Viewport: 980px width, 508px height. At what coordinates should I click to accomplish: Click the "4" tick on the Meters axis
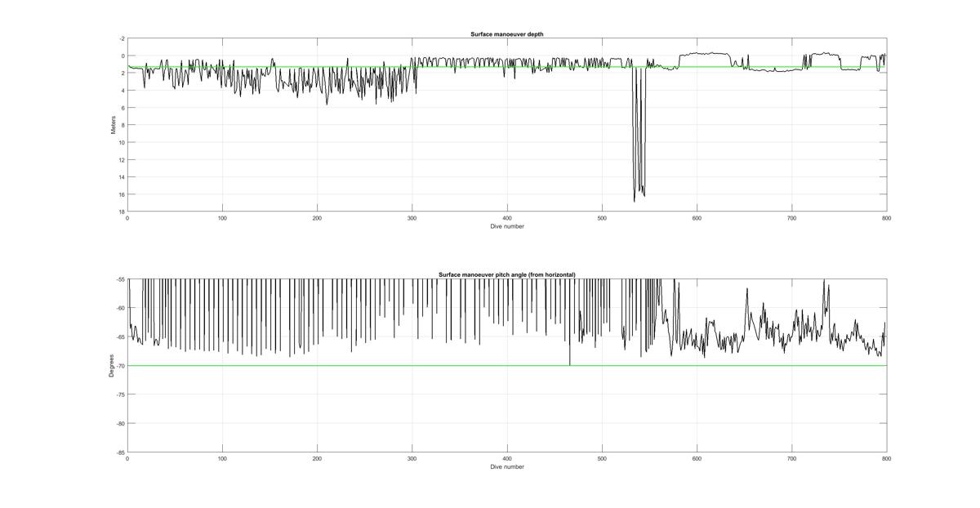point(123,91)
